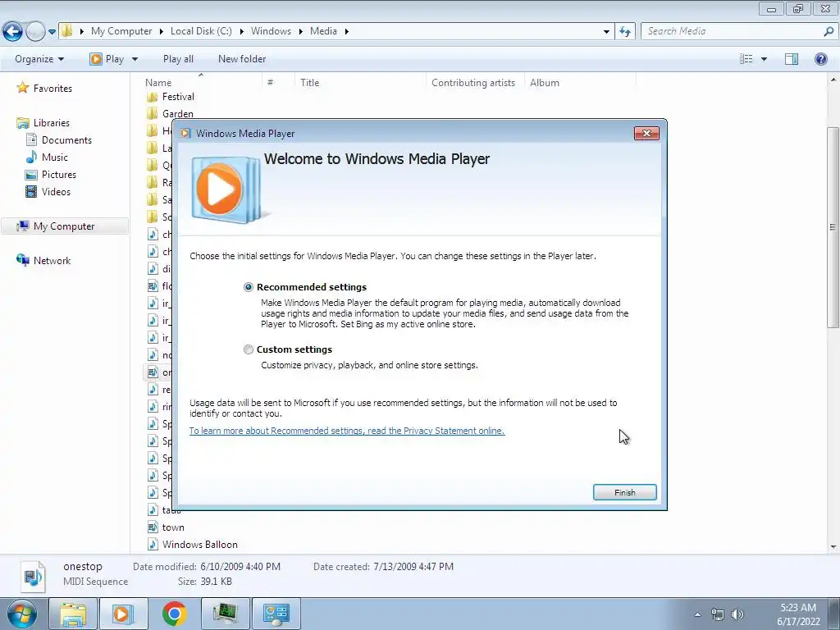Show hidden system tray icons
The image size is (840, 630).
[697, 614]
